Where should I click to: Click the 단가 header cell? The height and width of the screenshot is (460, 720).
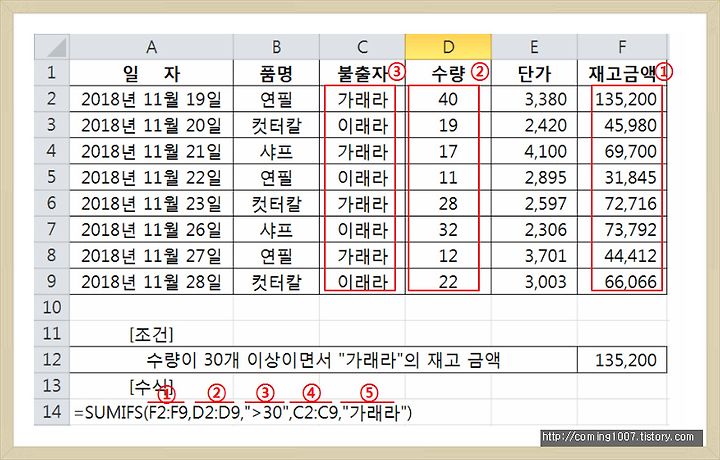(534, 73)
